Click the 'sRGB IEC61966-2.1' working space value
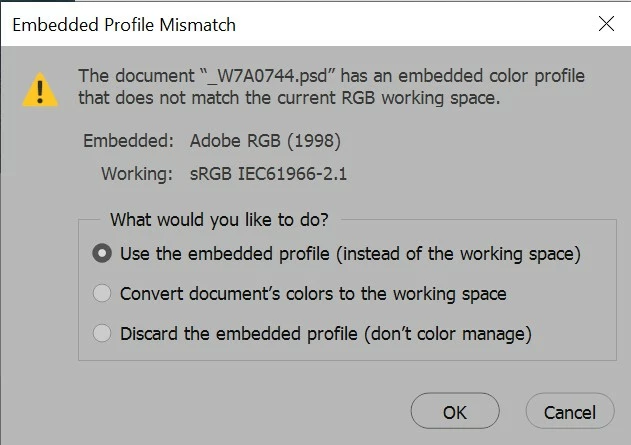The height and width of the screenshot is (445, 631). pos(267,174)
